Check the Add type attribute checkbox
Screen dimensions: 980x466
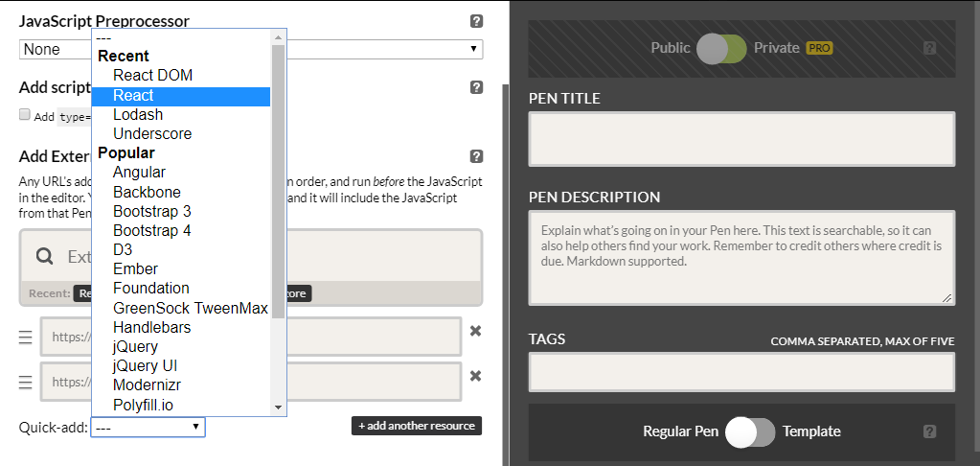point(25,115)
